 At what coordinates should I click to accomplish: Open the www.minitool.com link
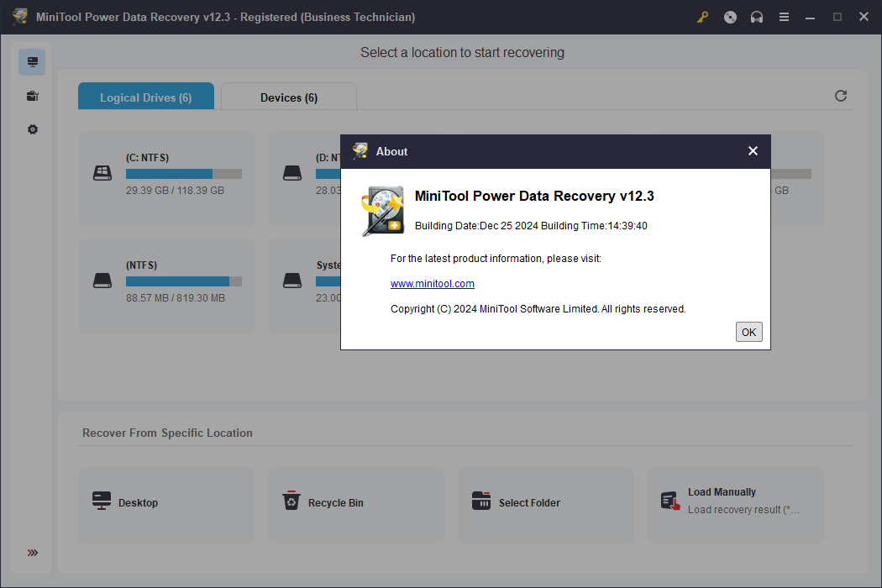pyautogui.click(x=432, y=284)
